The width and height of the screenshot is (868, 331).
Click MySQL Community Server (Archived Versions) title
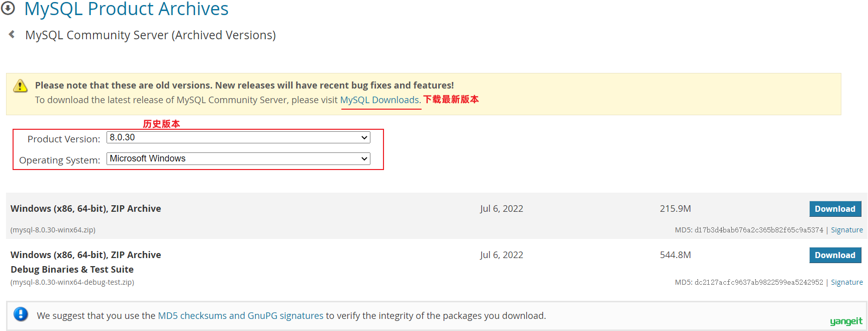(x=150, y=35)
